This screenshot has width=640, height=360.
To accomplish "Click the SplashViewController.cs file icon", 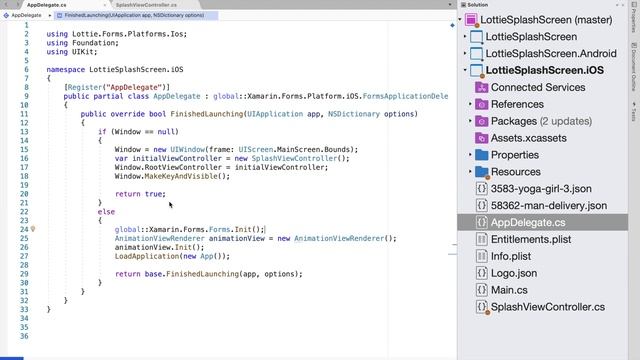I will point(482,307).
